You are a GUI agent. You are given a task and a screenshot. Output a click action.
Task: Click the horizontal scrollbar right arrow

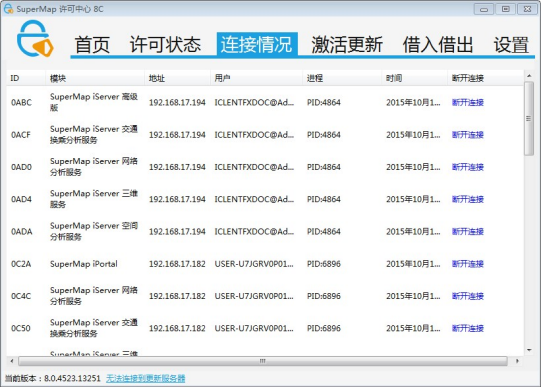click(x=517, y=361)
